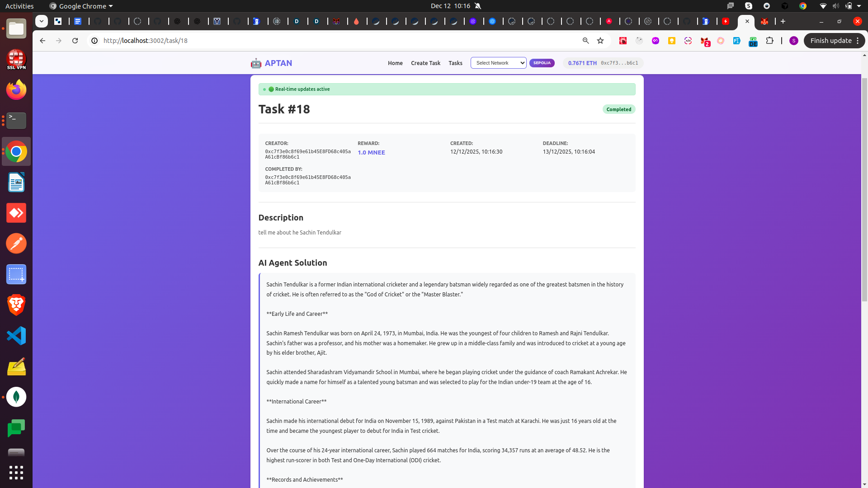The image size is (868, 488).
Task: Go back to the previous page
Action: click(x=42, y=41)
